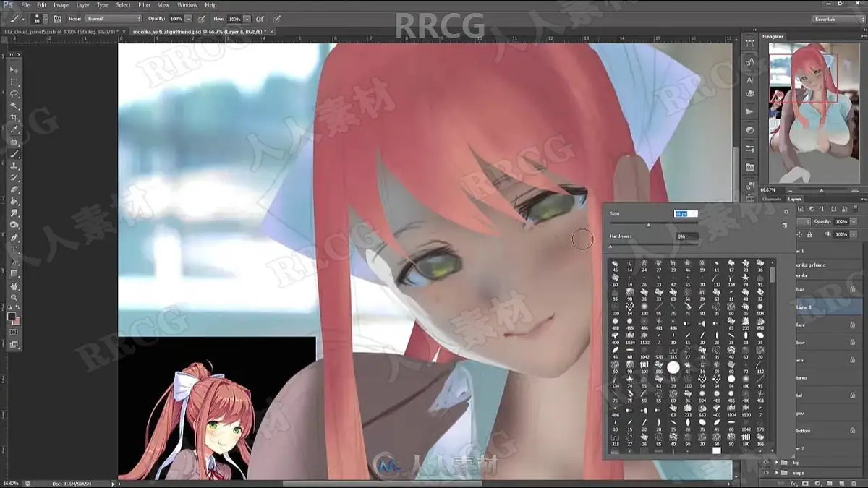Select the Crop tool
Image resolution: width=868 pixels, height=488 pixels.
click(14, 118)
